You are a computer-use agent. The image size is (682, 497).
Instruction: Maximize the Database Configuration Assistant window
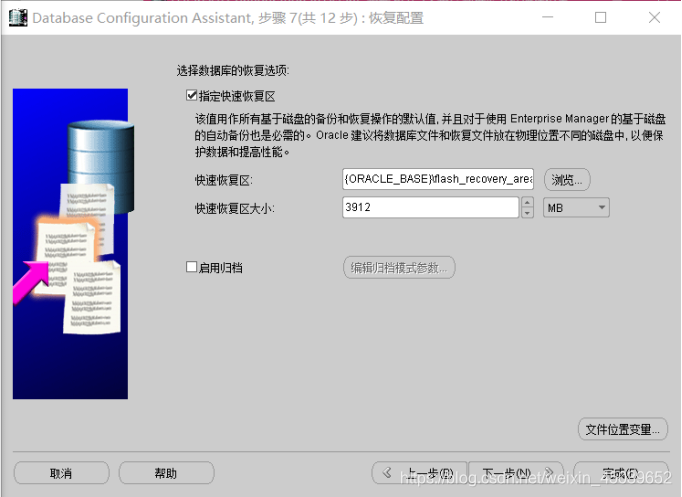pos(601,17)
